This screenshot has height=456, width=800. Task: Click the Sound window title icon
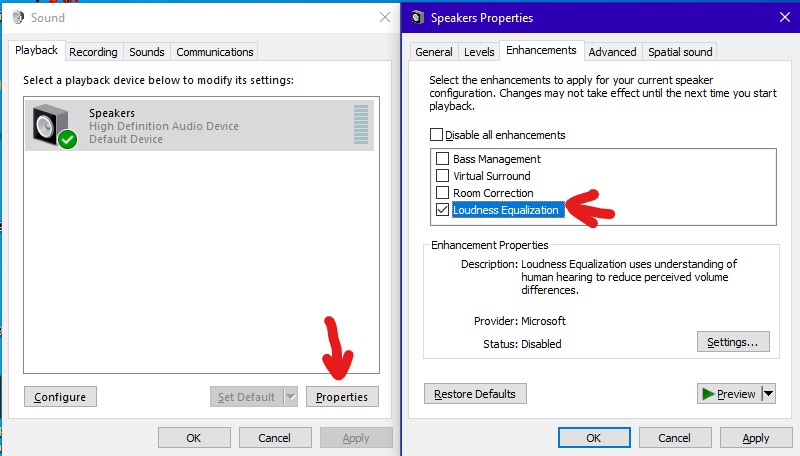point(17,17)
